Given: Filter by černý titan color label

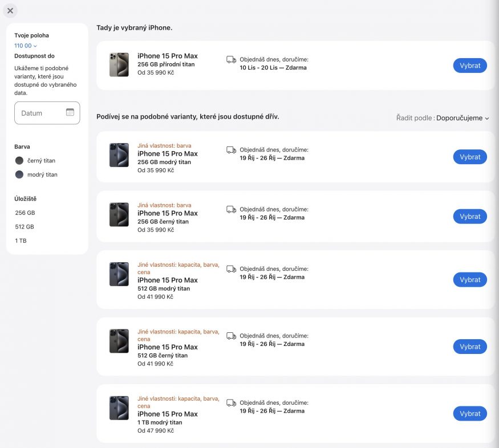Looking at the screenshot, I should 42,161.
